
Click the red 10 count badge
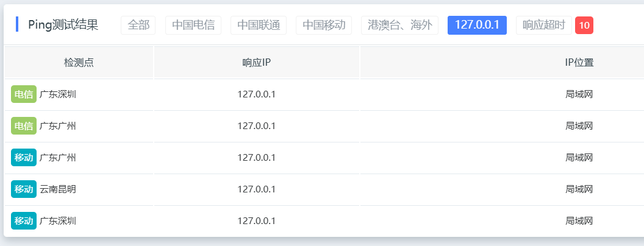pos(584,26)
